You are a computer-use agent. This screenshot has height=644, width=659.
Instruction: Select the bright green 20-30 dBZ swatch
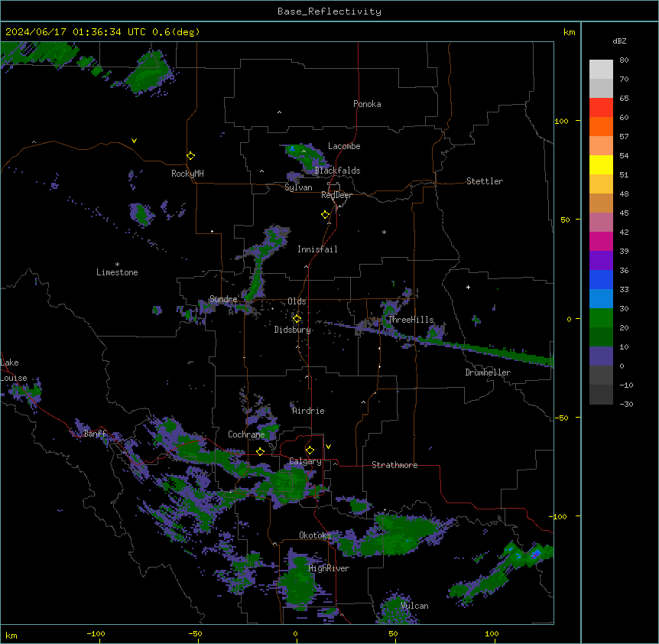[x=601, y=318]
